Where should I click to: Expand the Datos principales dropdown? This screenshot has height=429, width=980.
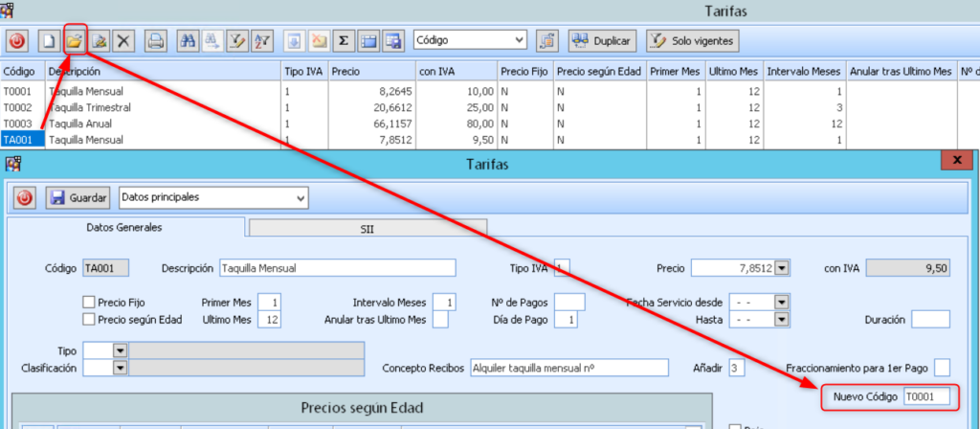tap(301, 197)
